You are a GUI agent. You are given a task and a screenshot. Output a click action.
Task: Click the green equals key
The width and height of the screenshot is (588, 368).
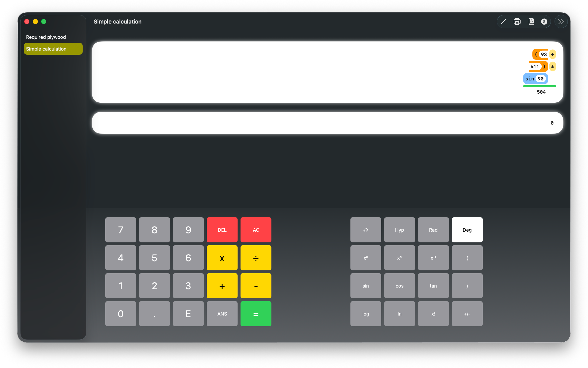(256, 314)
